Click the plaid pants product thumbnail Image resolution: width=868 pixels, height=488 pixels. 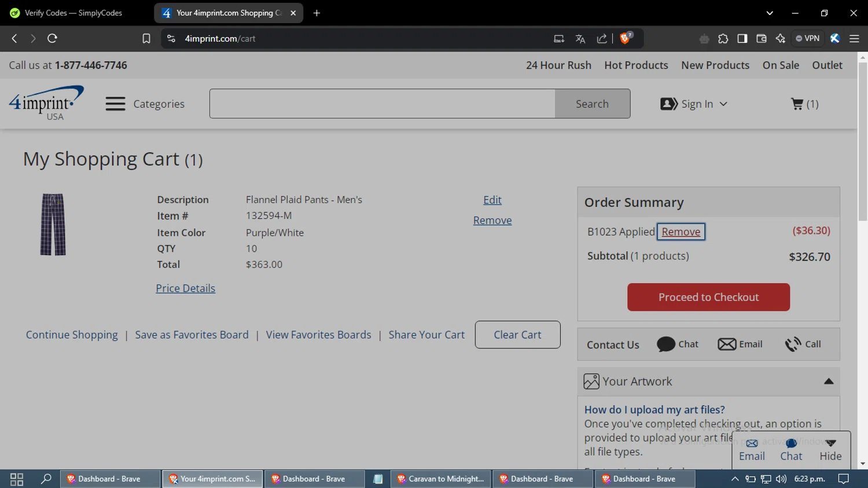point(53,225)
